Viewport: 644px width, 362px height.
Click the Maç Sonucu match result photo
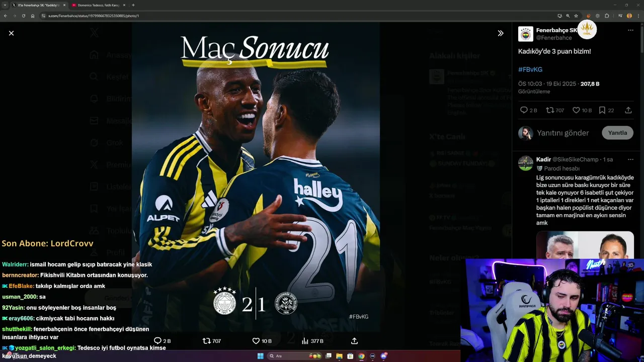point(256,177)
